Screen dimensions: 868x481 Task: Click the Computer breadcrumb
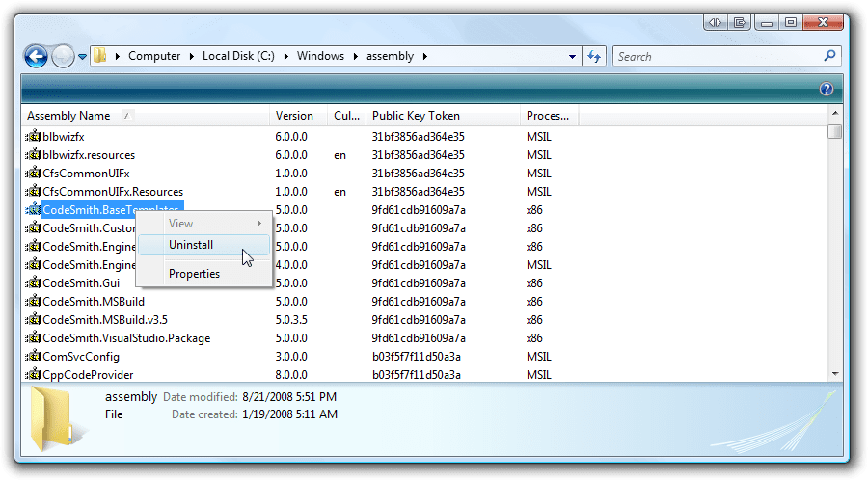tap(154, 56)
